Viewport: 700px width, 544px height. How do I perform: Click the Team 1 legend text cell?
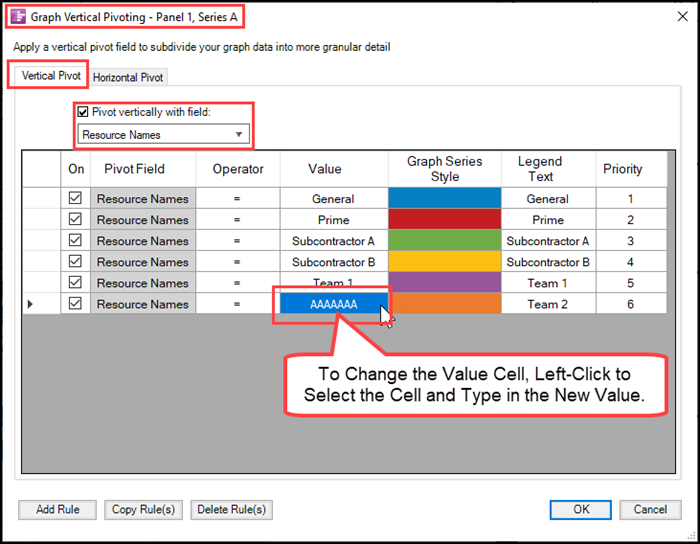pos(548,282)
